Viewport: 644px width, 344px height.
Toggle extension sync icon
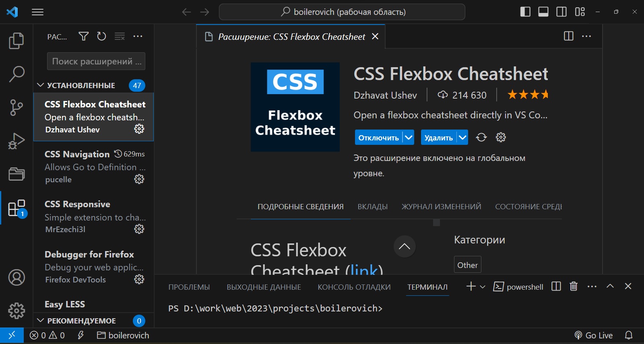[x=481, y=138]
